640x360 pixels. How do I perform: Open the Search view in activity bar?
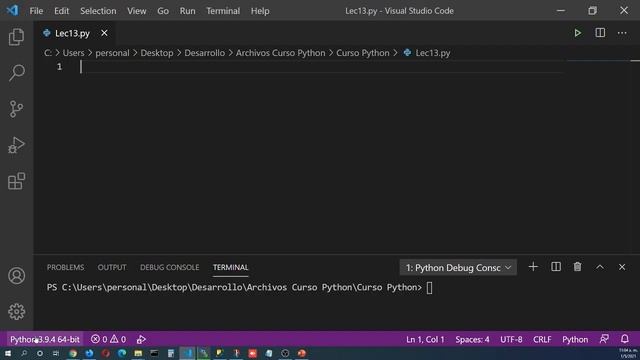pos(16,73)
